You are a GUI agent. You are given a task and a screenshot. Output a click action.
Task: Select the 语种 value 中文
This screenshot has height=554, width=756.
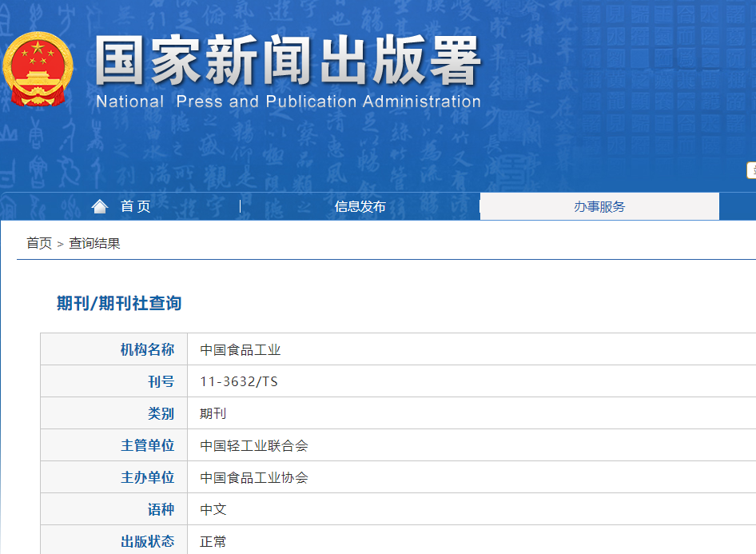213,509
